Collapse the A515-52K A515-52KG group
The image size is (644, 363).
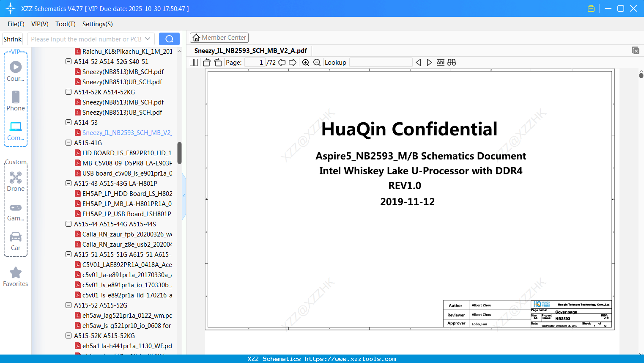tap(69, 335)
